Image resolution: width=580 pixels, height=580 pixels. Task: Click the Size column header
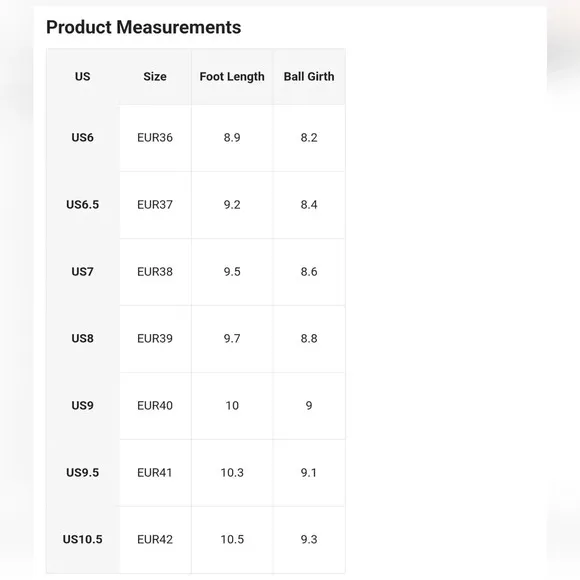pos(155,77)
